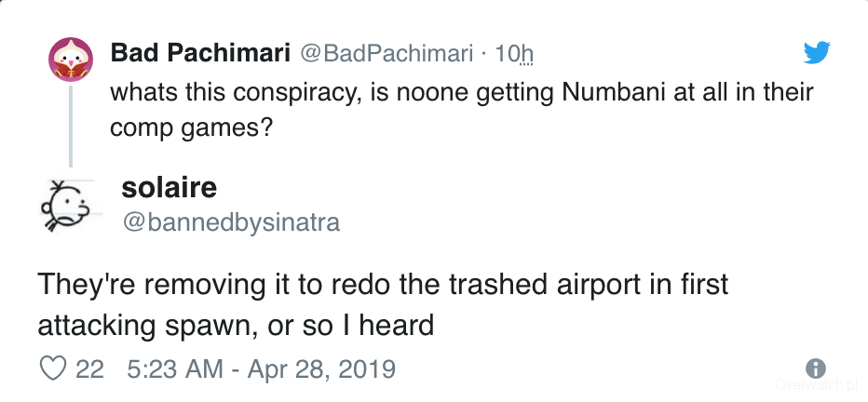Image resolution: width=868 pixels, height=402 pixels.
Task: Open the tweet info icon
Action: pyautogui.click(x=815, y=368)
